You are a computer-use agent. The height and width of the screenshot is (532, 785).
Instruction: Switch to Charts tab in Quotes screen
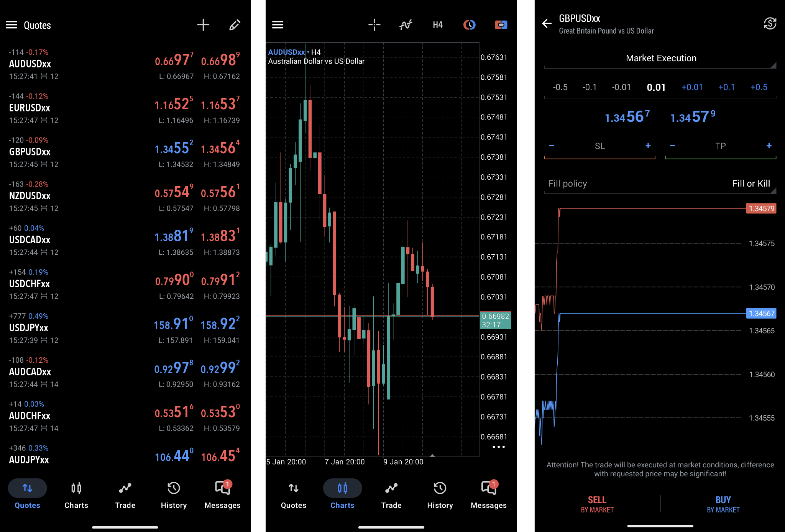pyautogui.click(x=76, y=494)
